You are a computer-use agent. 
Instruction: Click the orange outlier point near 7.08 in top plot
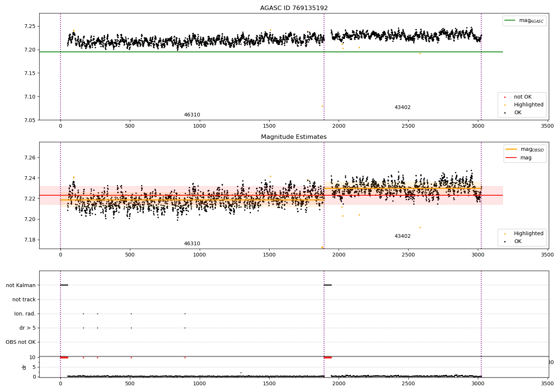click(x=322, y=106)
